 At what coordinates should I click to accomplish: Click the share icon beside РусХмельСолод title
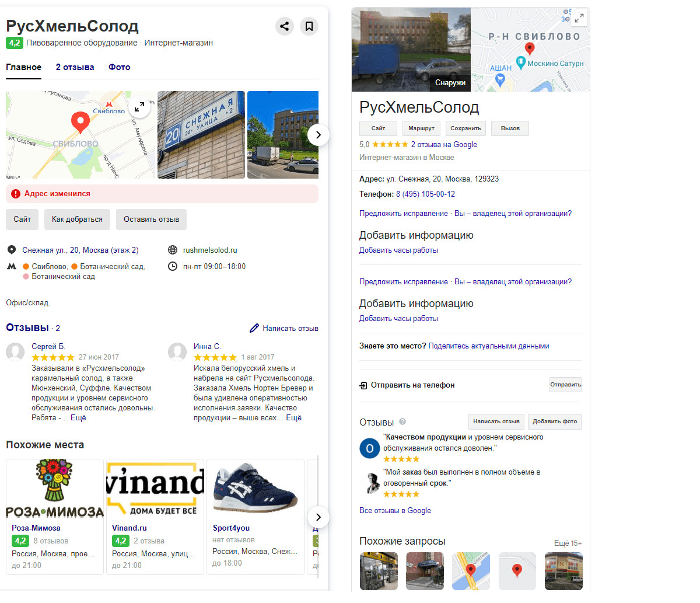[285, 26]
